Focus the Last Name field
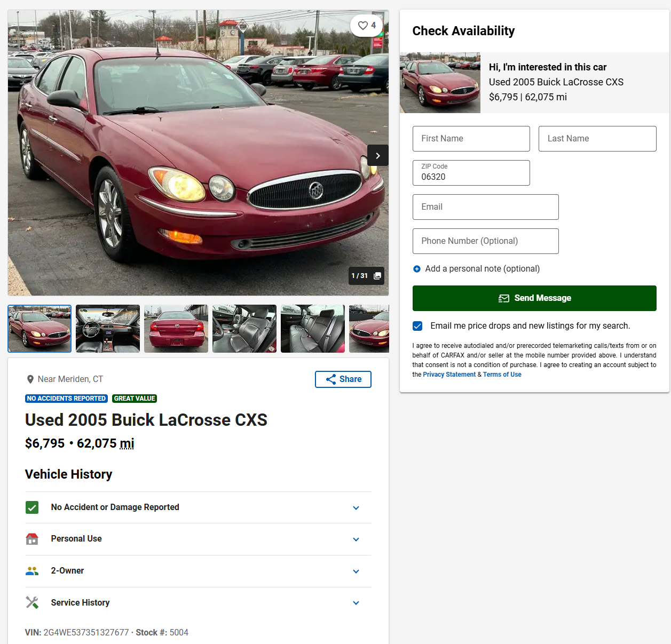The width and height of the screenshot is (671, 644). (x=597, y=139)
